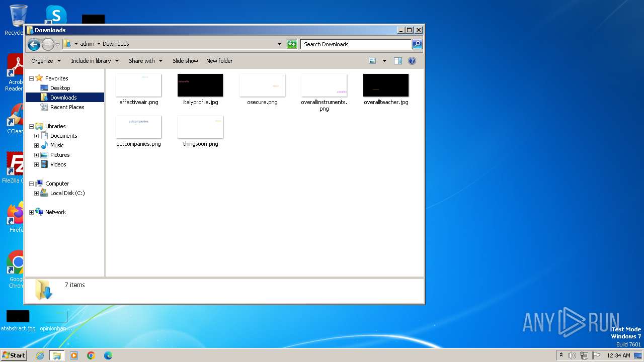Create a New folder

coord(219,61)
